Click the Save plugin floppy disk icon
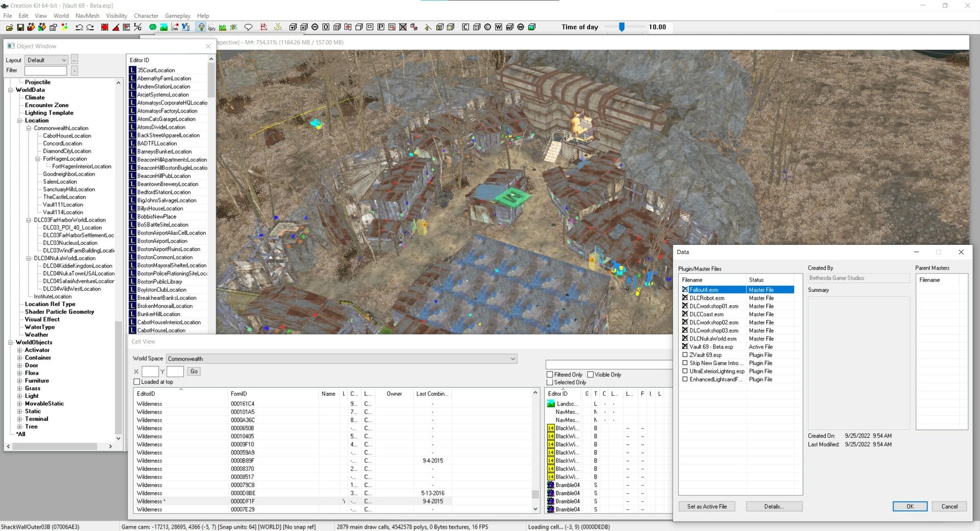 click(20, 27)
